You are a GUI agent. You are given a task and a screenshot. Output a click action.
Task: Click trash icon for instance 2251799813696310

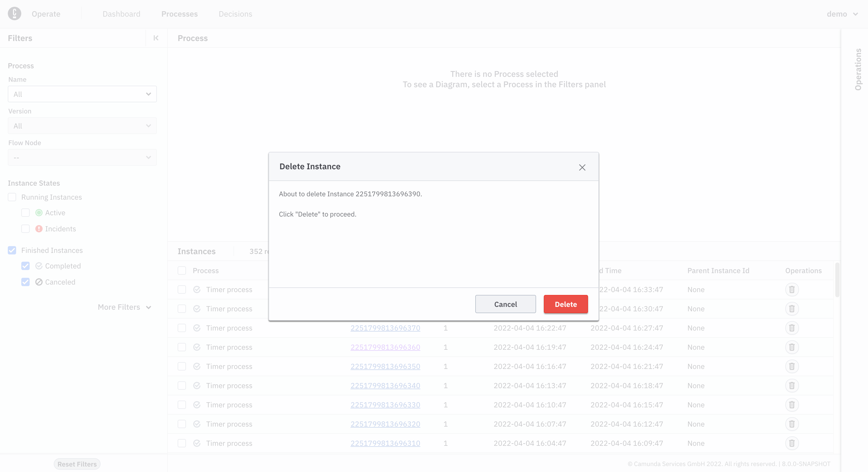(791, 443)
